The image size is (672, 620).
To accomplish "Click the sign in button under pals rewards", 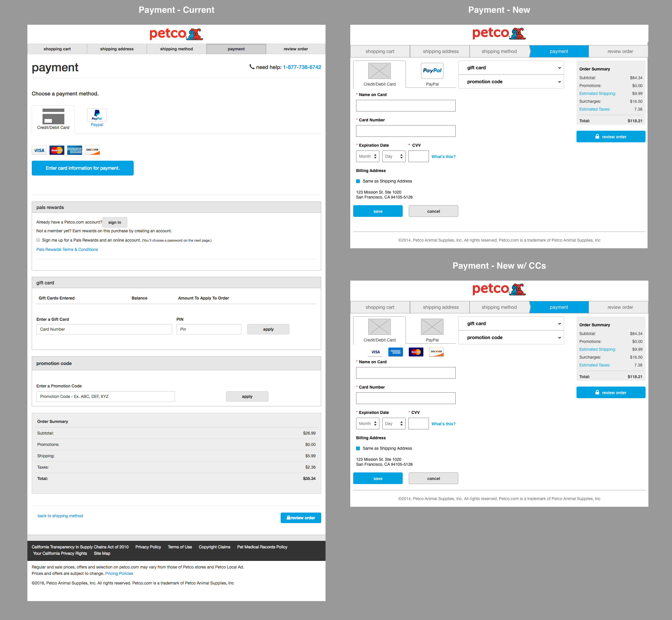I will [114, 222].
